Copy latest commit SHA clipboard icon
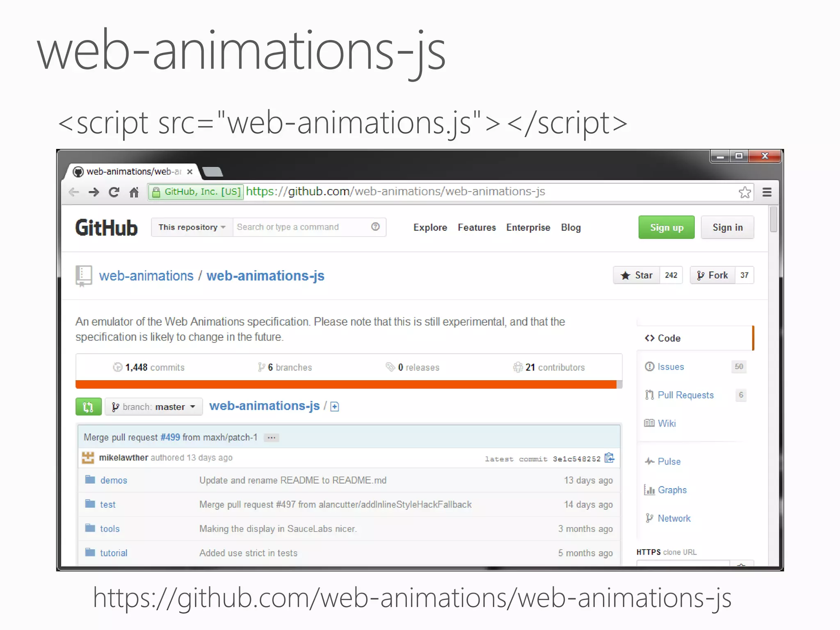The image size is (840, 630). pos(609,458)
